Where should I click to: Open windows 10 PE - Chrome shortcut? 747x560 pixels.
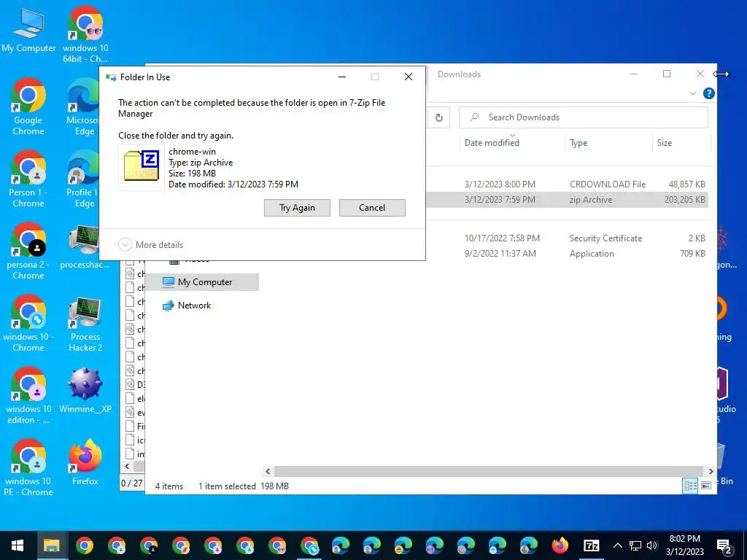28,468
